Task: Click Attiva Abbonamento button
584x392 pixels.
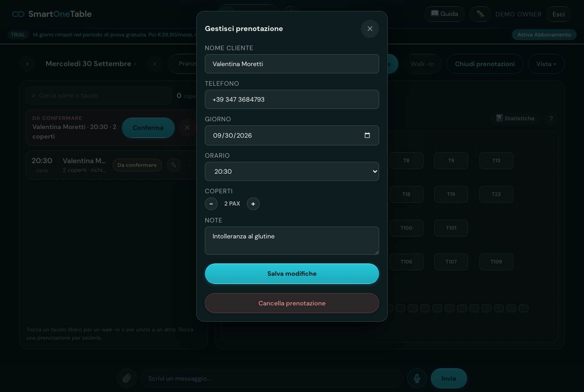Action: click(544, 35)
